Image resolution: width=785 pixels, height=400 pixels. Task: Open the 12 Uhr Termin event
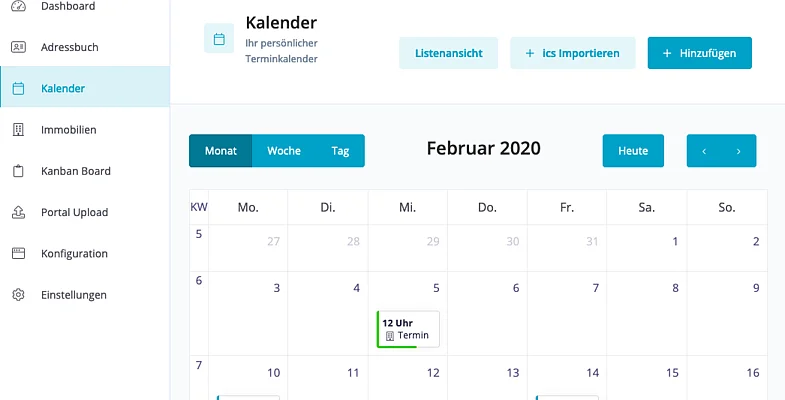[x=408, y=329]
